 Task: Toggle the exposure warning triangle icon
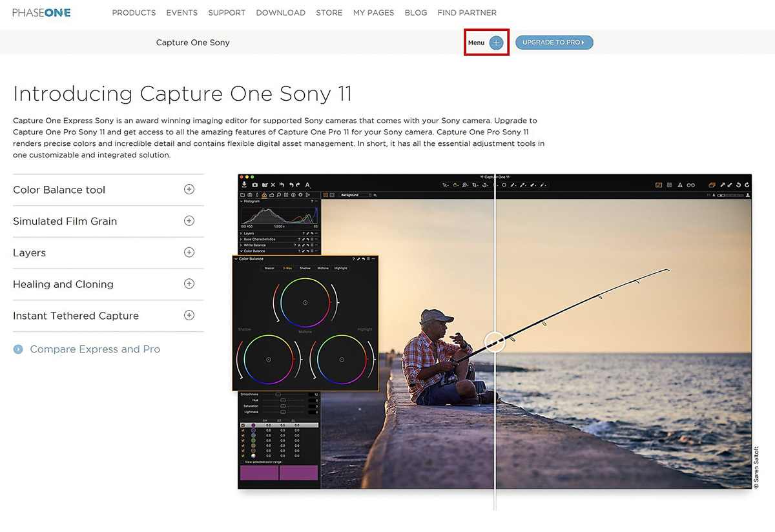pyautogui.click(x=680, y=185)
